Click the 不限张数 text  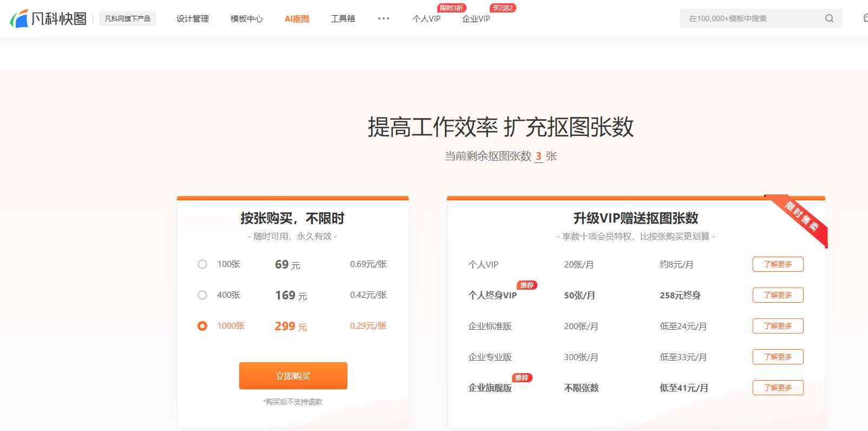[x=581, y=388]
